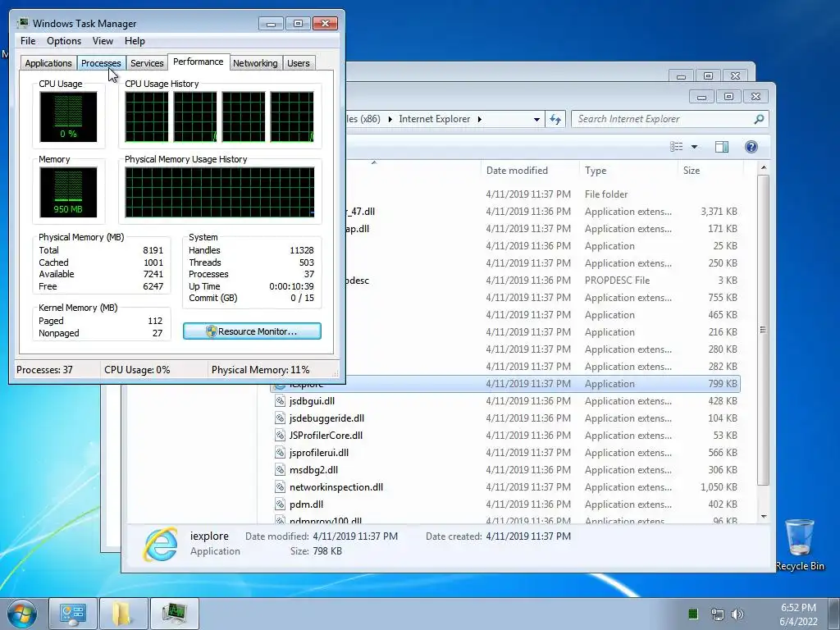Switch to the Users tab

coord(299,63)
